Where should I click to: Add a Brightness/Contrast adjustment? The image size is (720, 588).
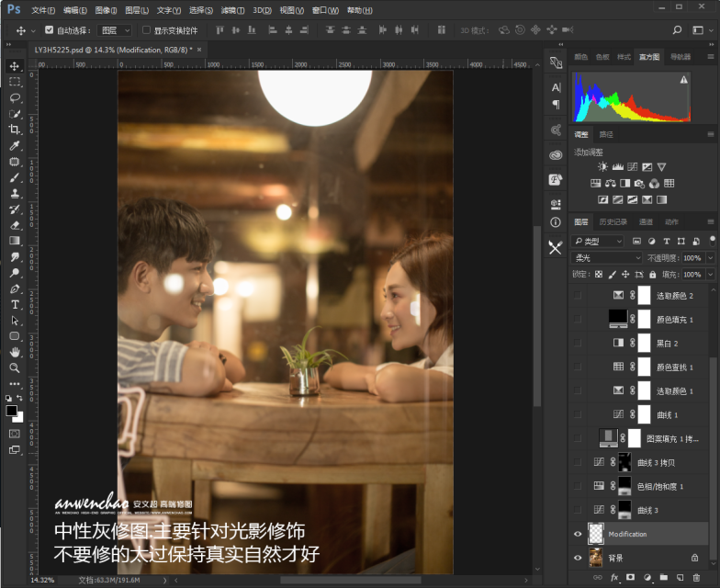602,167
